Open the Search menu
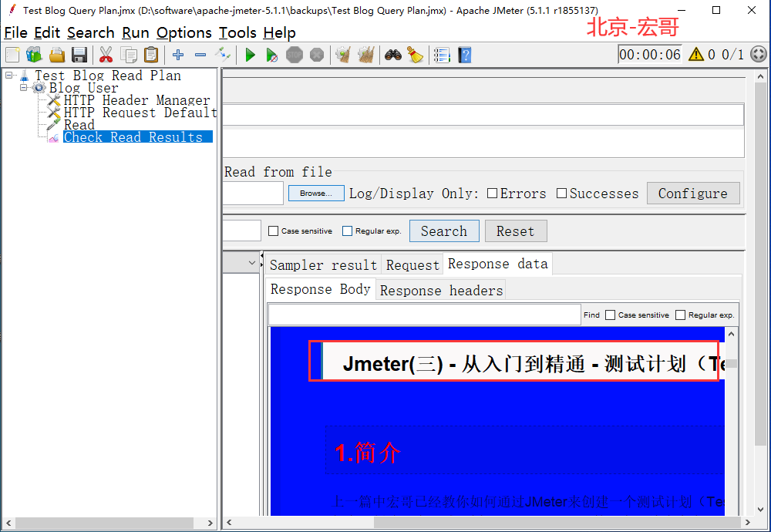 (91, 33)
